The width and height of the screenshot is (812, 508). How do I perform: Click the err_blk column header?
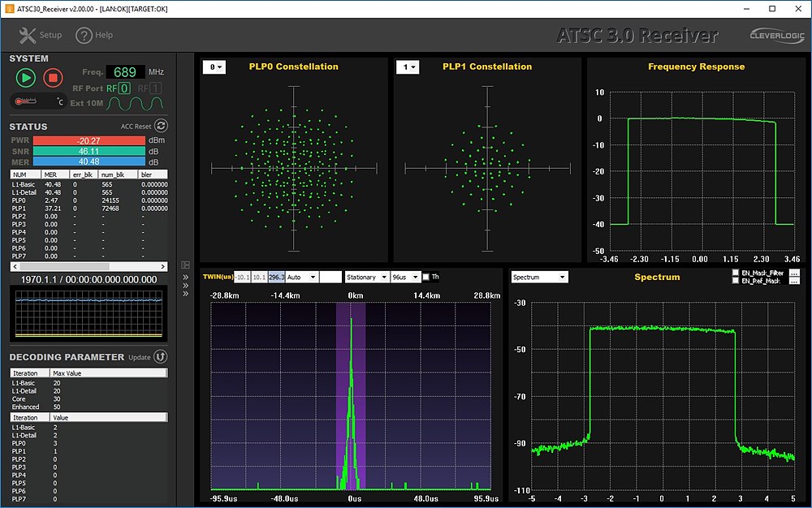point(84,174)
